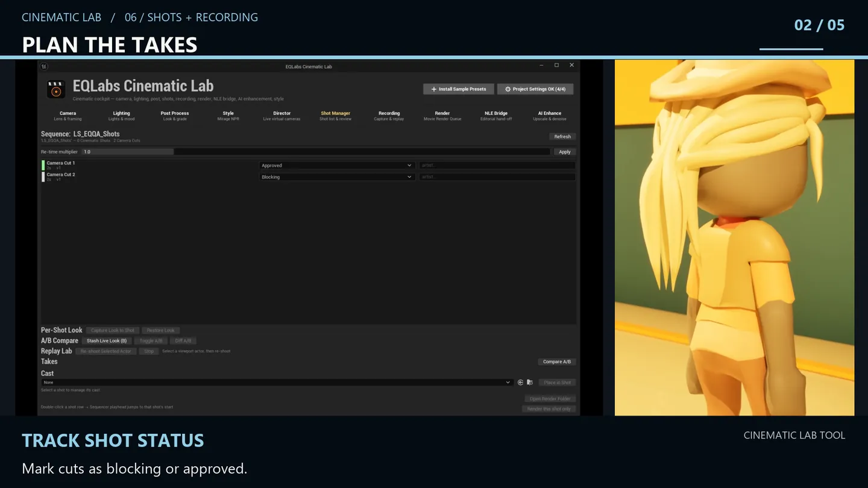Image resolution: width=868 pixels, height=488 pixels.
Task: Click the Place in Shot button
Action: coord(558,383)
